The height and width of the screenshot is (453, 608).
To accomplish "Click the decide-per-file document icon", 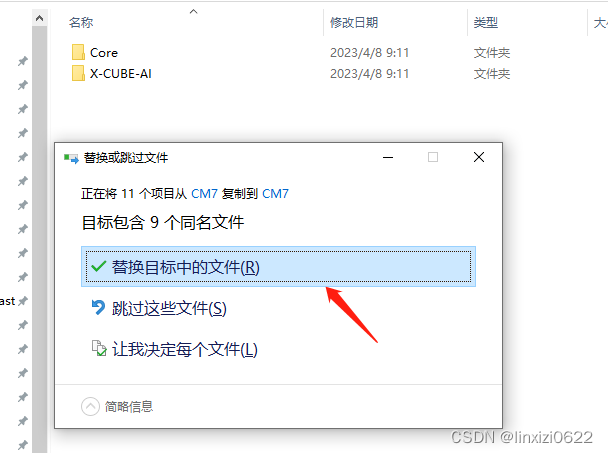I will (99, 348).
